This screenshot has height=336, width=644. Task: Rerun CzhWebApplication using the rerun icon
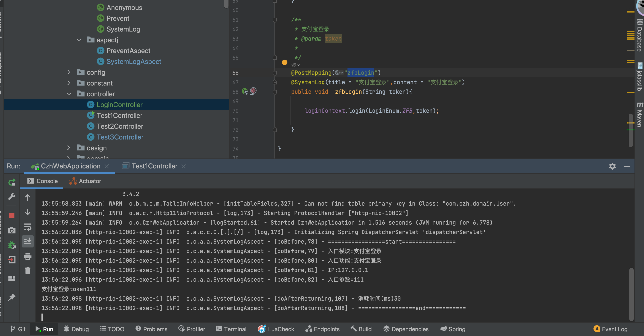(x=12, y=182)
